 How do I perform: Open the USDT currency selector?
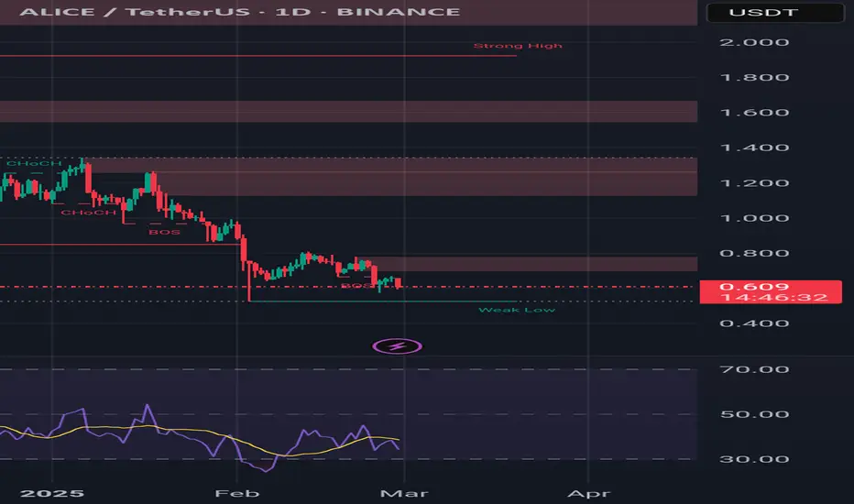coord(775,12)
